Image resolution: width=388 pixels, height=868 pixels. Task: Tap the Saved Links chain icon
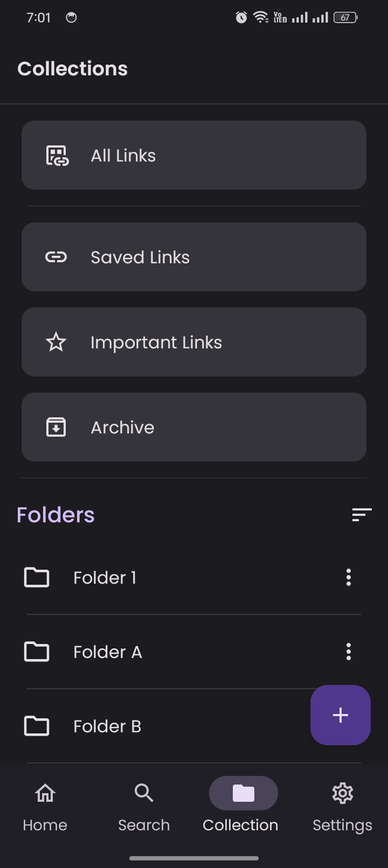(56, 257)
